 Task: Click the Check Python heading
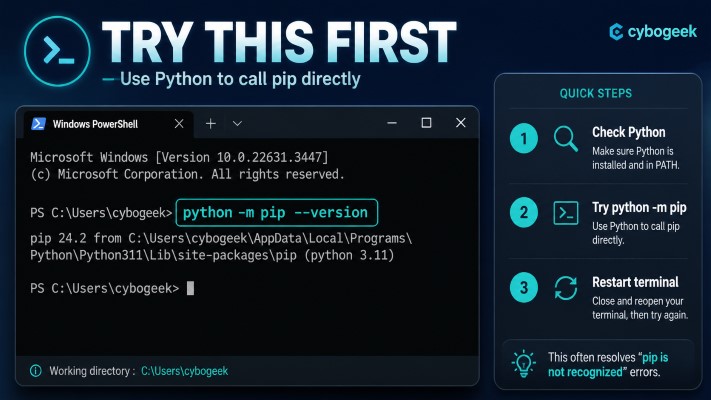pos(628,132)
